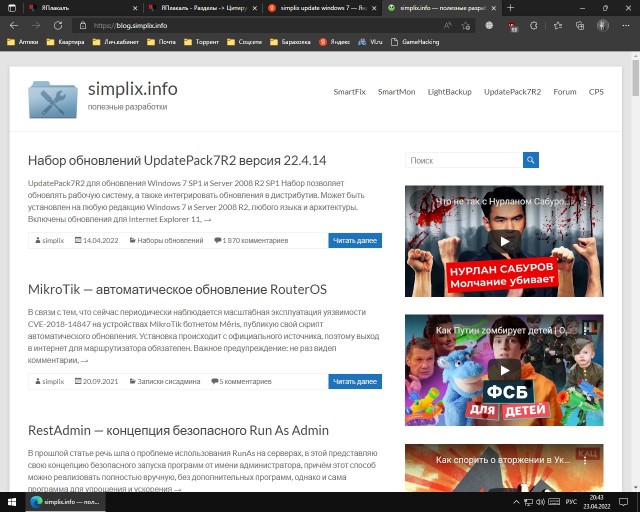Open the Барахолка bookmarks folder

point(290,42)
